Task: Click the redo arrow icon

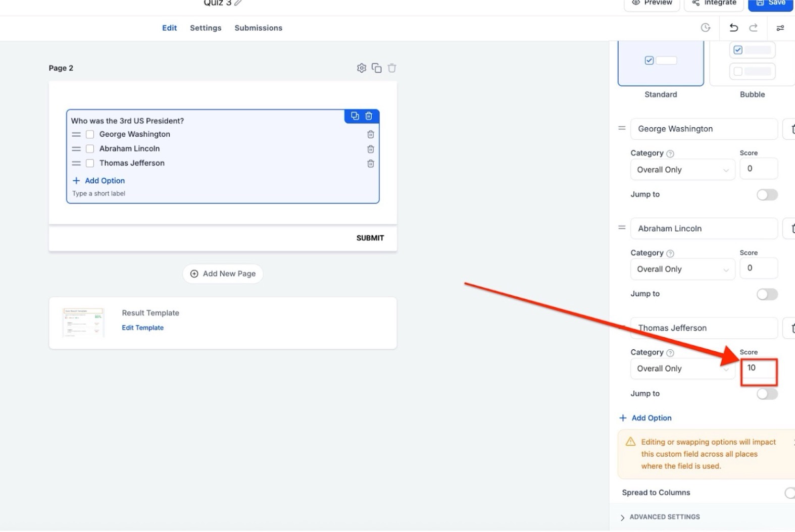Action: tap(753, 28)
